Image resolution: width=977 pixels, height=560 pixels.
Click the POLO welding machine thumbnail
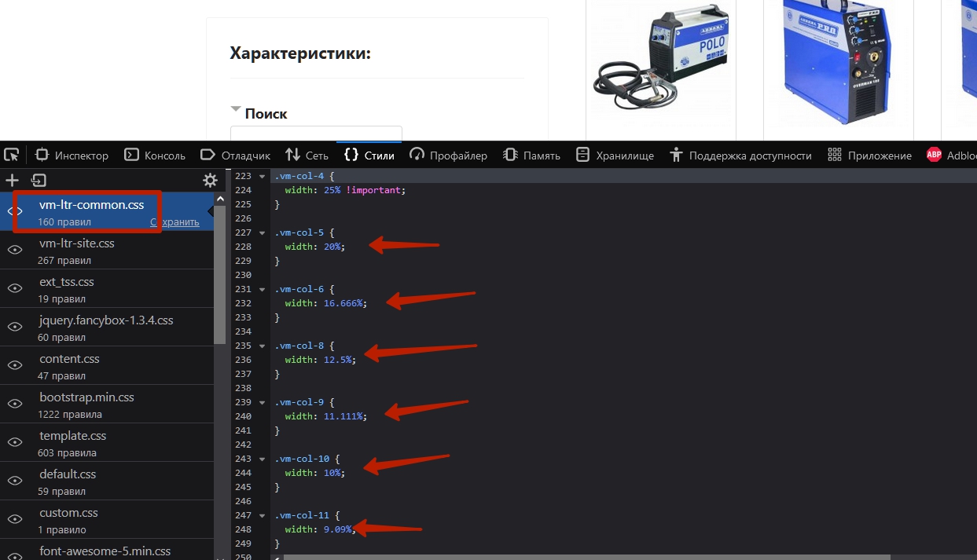[x=660, y=63]
